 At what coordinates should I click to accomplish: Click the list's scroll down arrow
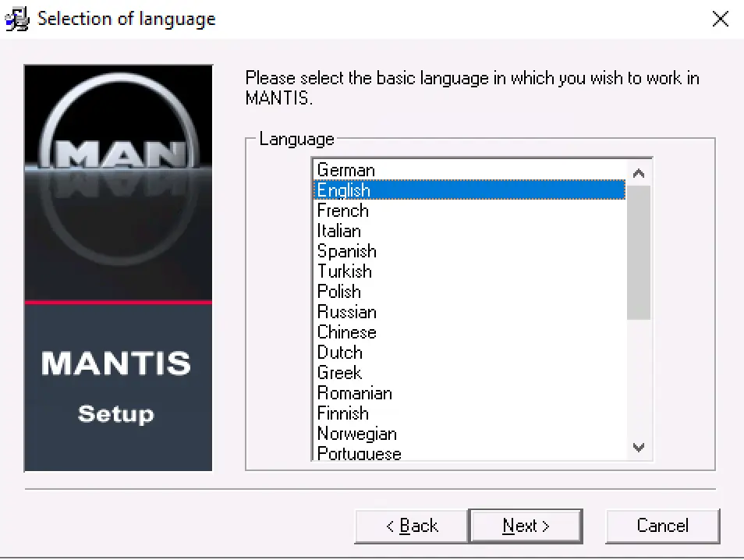point(639,448)
